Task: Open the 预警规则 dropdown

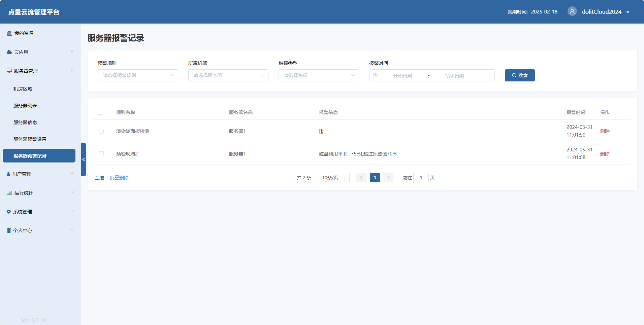Action: click(138, 75)
